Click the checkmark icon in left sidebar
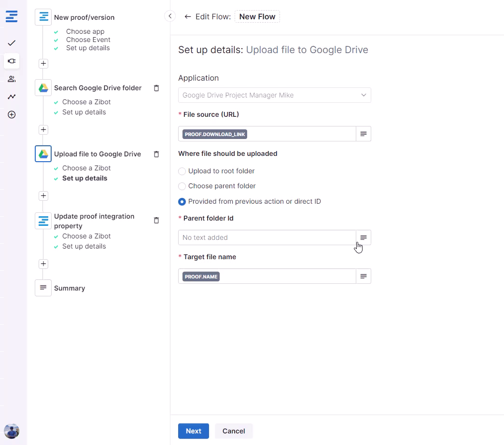 tap(12, 43)
